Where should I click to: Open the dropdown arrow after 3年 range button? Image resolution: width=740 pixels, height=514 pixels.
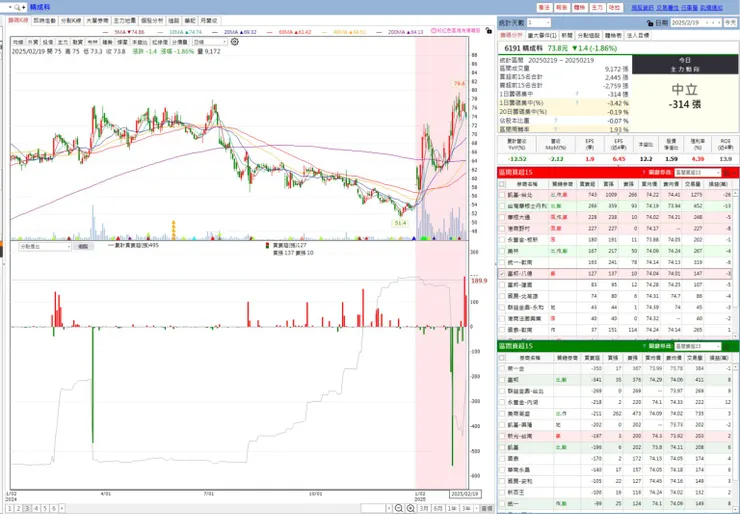(477, 508)
